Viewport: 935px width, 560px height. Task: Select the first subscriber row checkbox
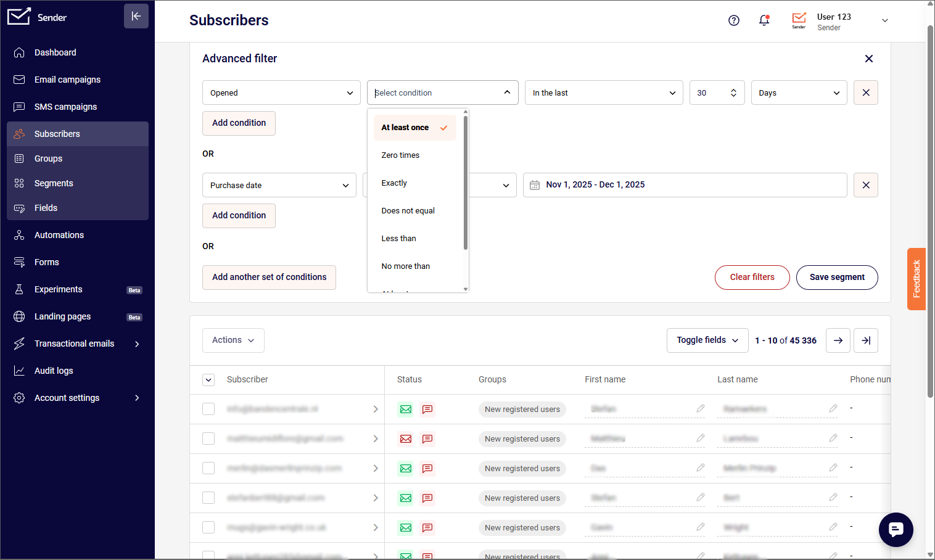[x=208, y=408]
